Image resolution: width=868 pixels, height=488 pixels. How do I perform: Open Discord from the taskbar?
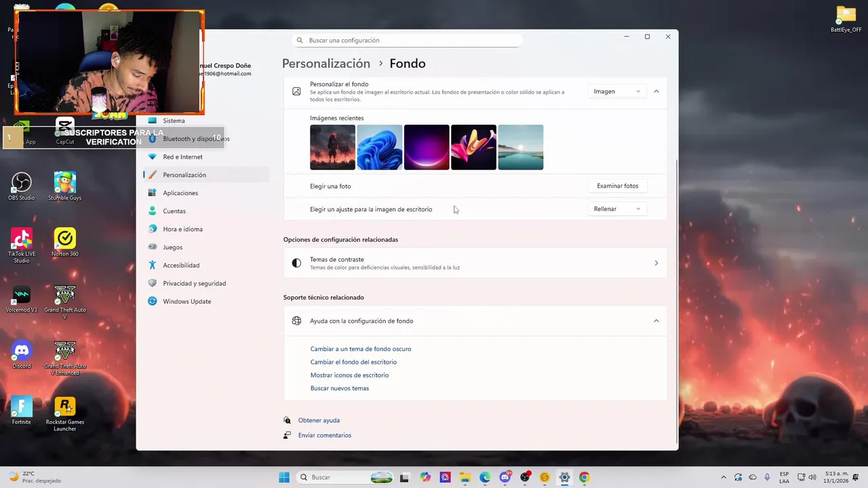click(505, 477)
